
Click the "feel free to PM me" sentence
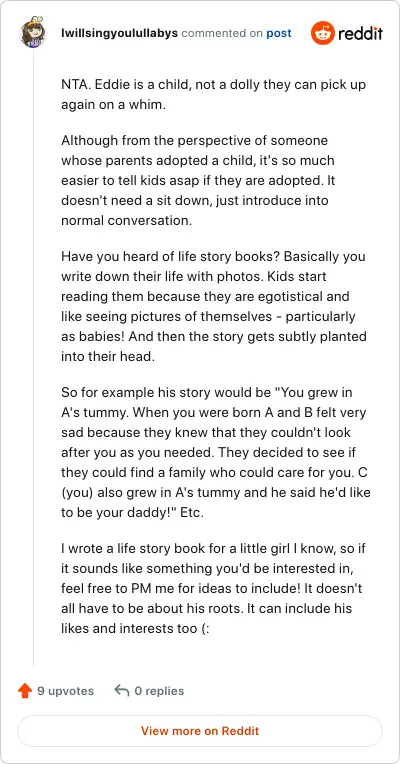coord(179,588)
